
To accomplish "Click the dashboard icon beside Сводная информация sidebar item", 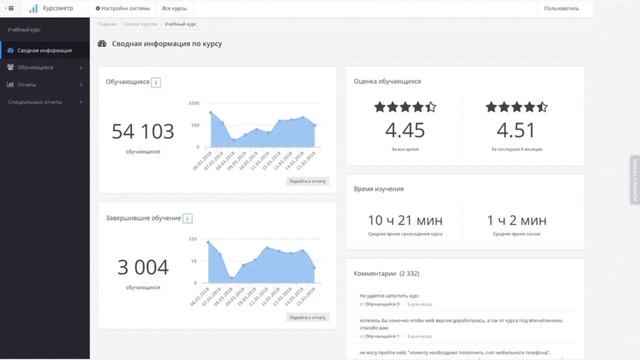I will click(x=11, y=50).
